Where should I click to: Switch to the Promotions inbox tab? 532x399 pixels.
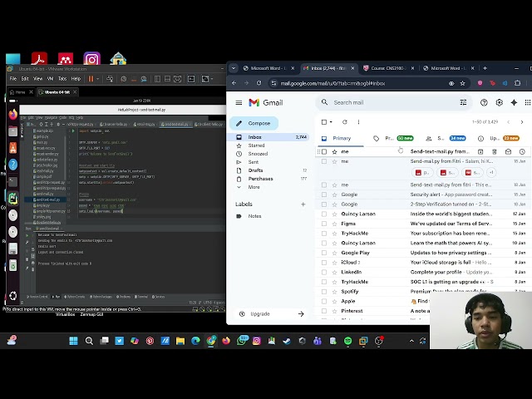pyautogui.click(x=393, y=139)
